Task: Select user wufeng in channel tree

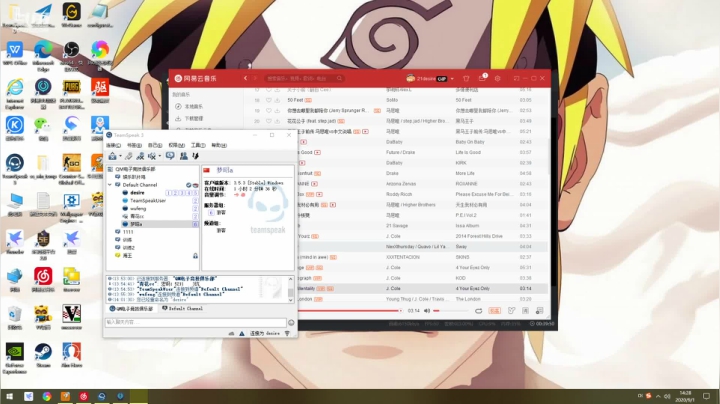Action: click(138, 208)
